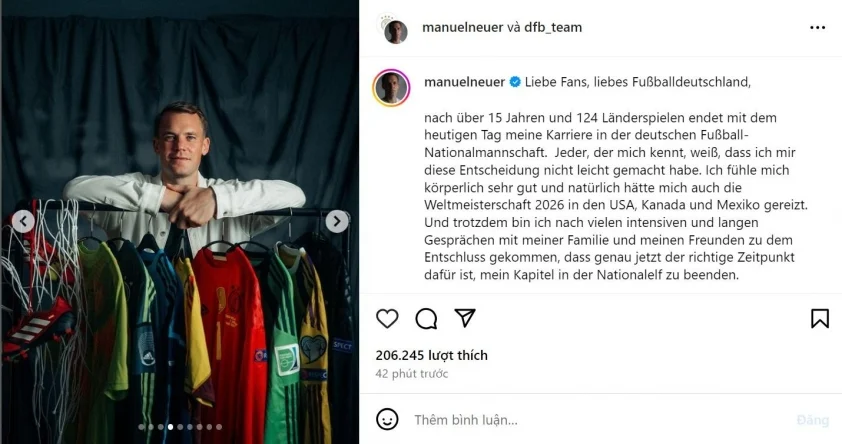Screen dimensions: 842x444
Task: Go to previous photo in carousel
Action: tap(22, 222)
